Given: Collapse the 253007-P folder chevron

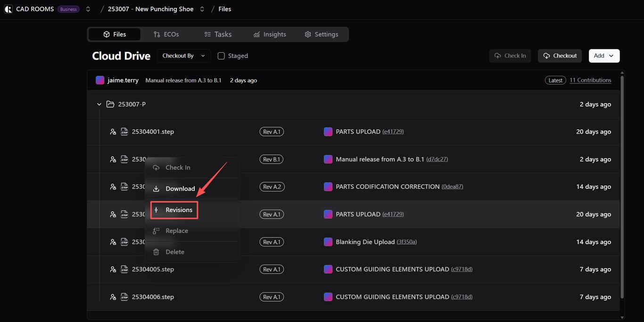Looking at the screenshot, I should pos(99,104).
